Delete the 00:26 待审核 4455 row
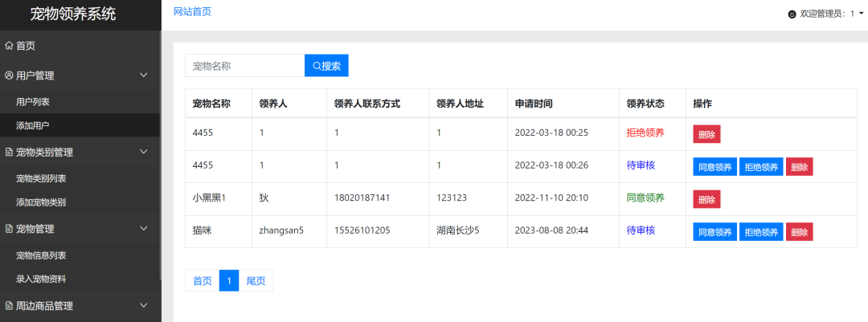The height and width of the screenshot is (322, 868). coord(800,166)
